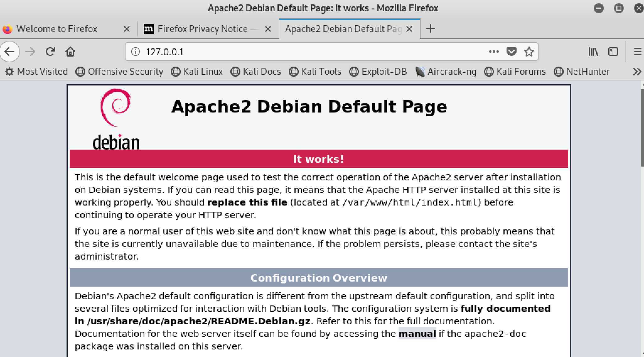Close the Apache2 Debian Default Page tab
The image size is (644, 357).
click(409, 29)
